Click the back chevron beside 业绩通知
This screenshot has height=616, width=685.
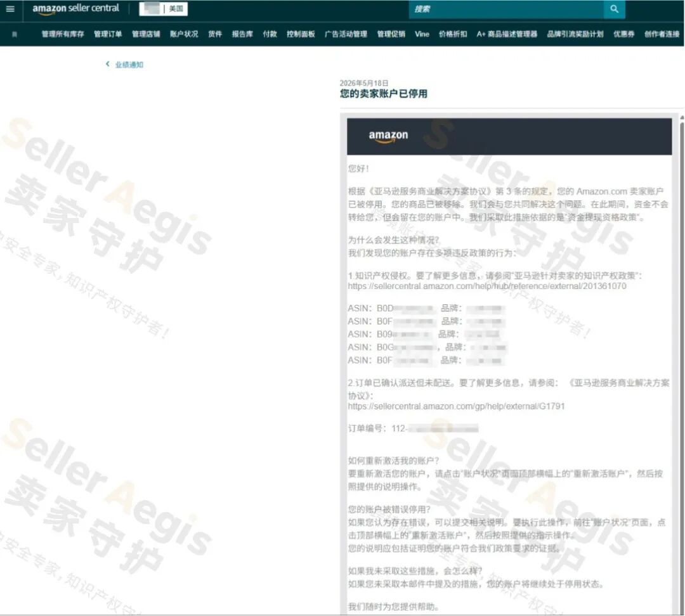107,64
